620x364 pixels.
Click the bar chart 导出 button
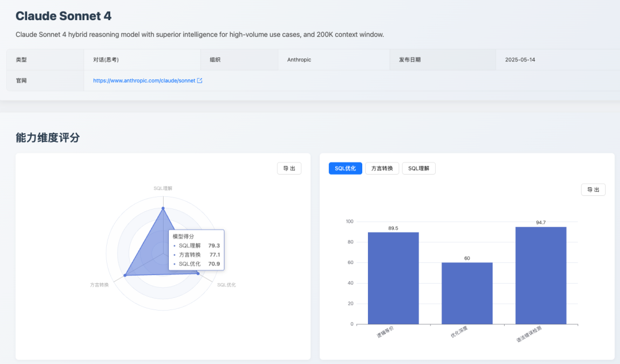click(x=593, y=189)
